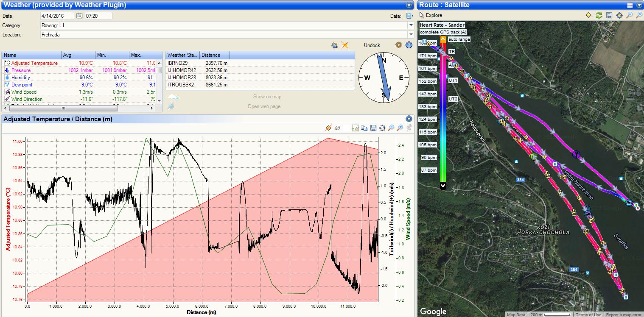Select weather station ITROUBSK2
This screenshot has width=644, height=317.
tap(260, 84)
